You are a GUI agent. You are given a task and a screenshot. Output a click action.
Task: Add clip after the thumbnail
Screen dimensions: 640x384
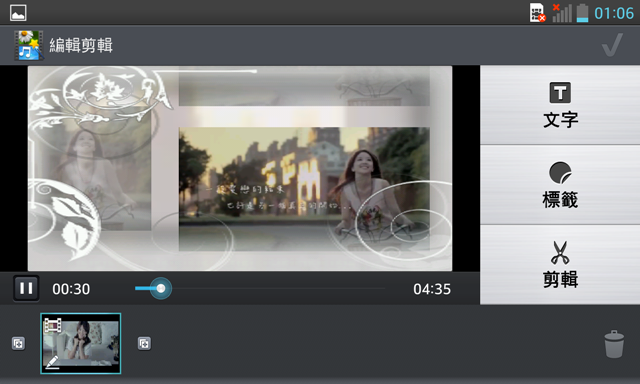coord(144,344)
